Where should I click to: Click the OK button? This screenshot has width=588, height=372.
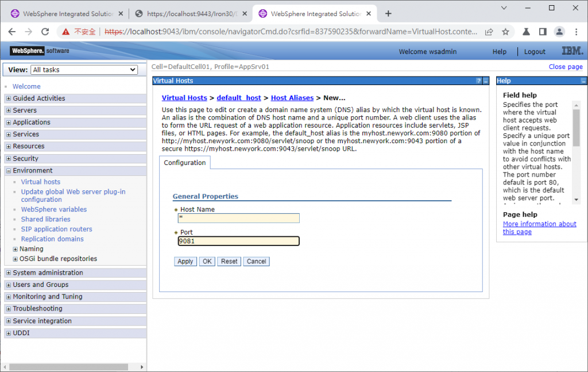click(x=207, y=261)
